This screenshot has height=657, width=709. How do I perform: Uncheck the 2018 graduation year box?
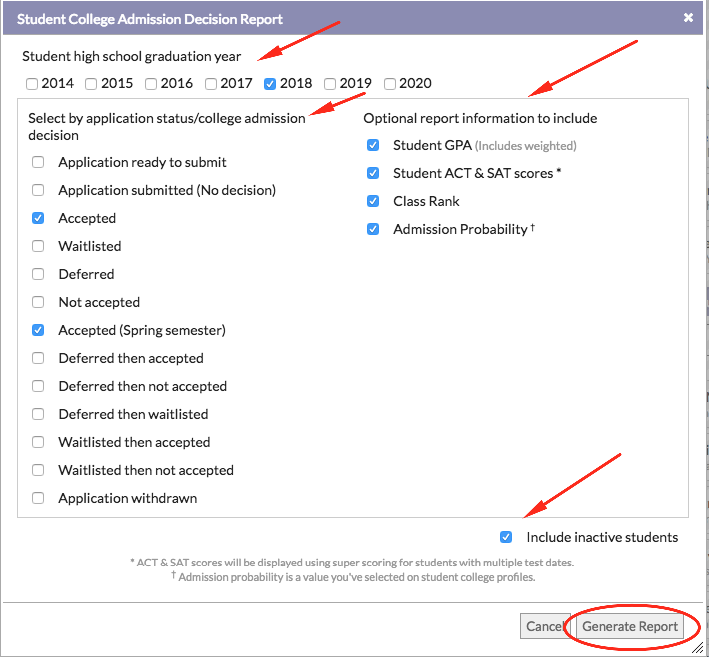pos(270,84)
